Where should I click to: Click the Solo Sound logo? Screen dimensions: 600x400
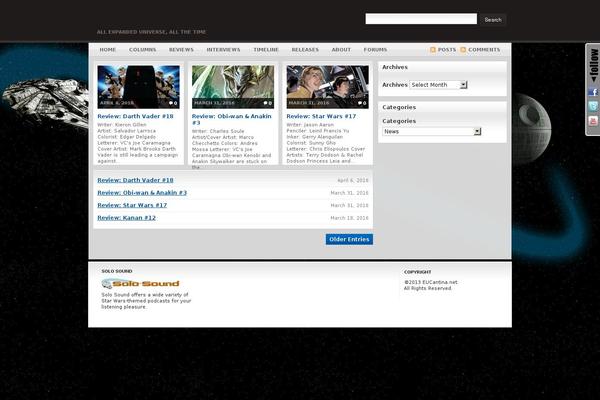140,284
